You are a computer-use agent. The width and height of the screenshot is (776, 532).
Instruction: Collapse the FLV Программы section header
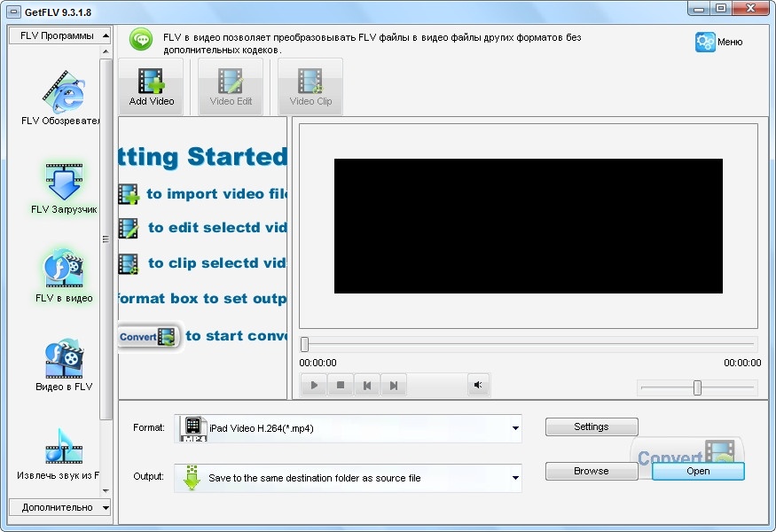59,35
